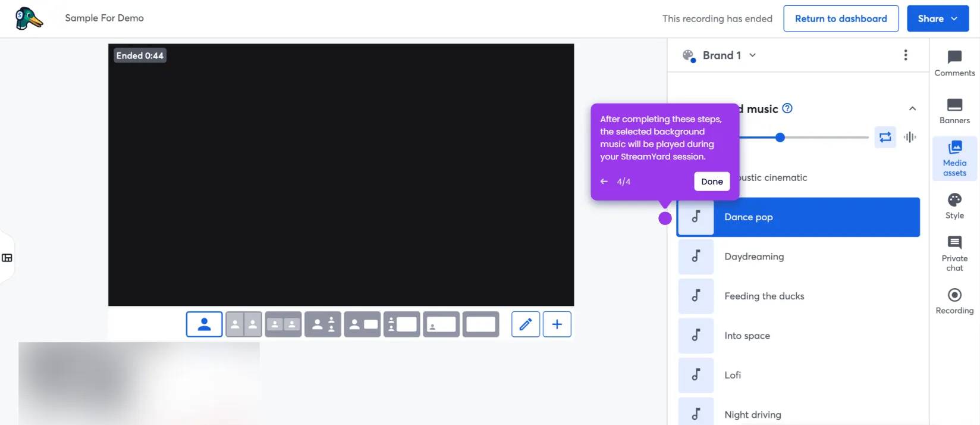Viewport: 980px width, 425px height.
Task: Select the Lofi track
Action: [x=798, y=375]
